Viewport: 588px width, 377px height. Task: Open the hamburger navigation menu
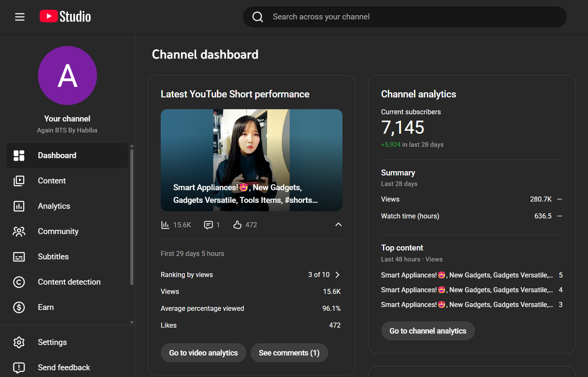click(20, 17)
